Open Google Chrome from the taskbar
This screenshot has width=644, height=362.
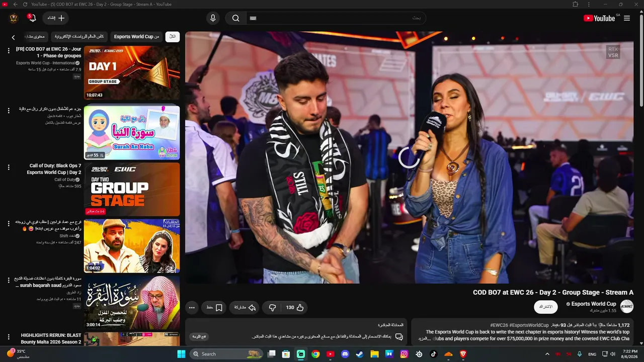coord(315,354)
